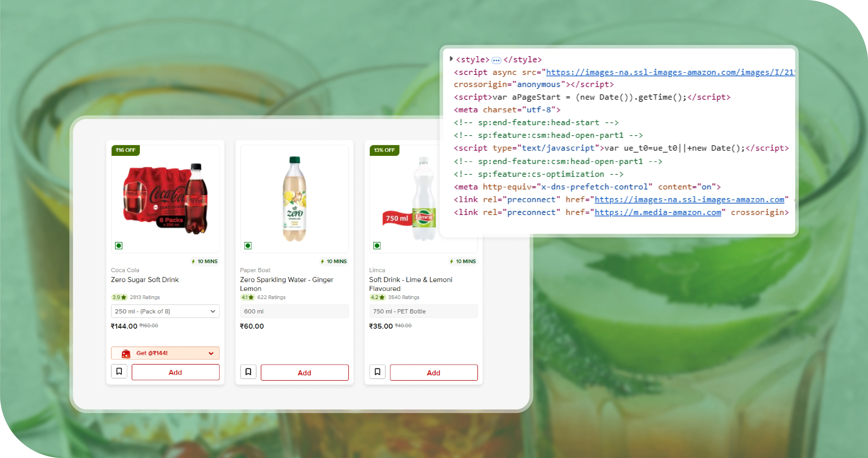The width and height of the screenshot is (868, 458).
Task: Click the veg indicator on Paper Boat card
Action: coord(248,246)
